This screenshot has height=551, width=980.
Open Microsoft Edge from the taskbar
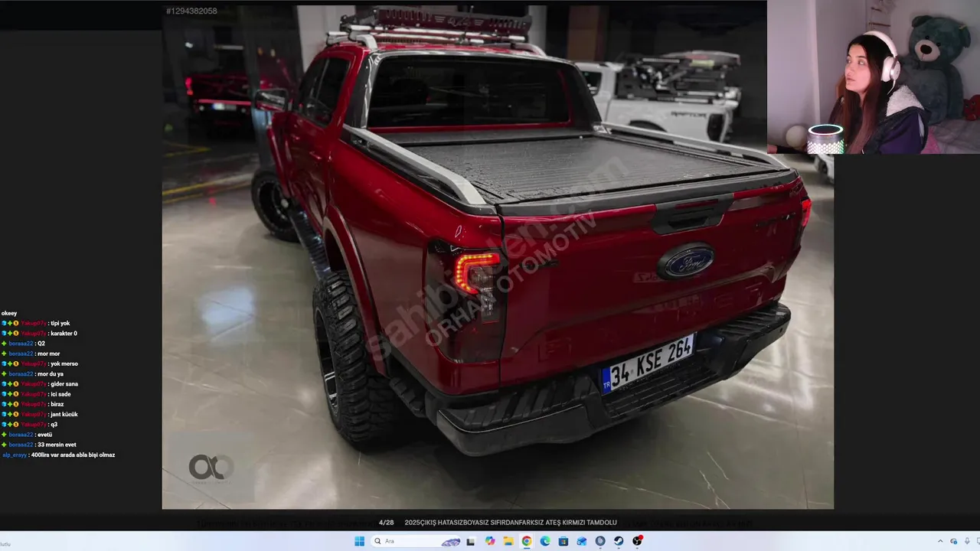545,541
